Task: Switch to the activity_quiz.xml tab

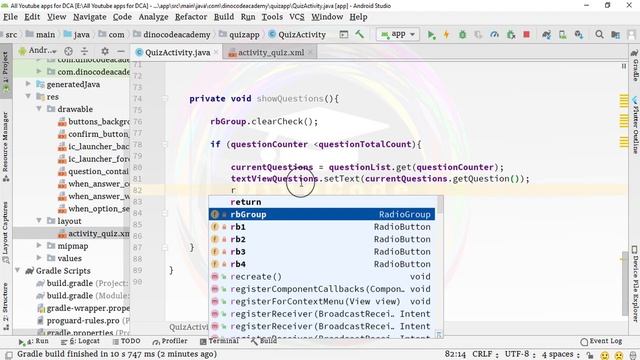Action: coord(271,53)
